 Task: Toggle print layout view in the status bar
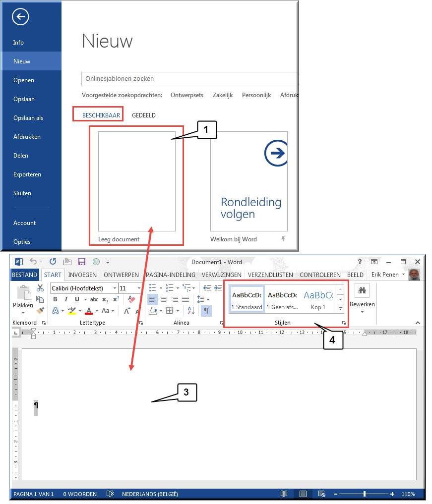[303, 494]
